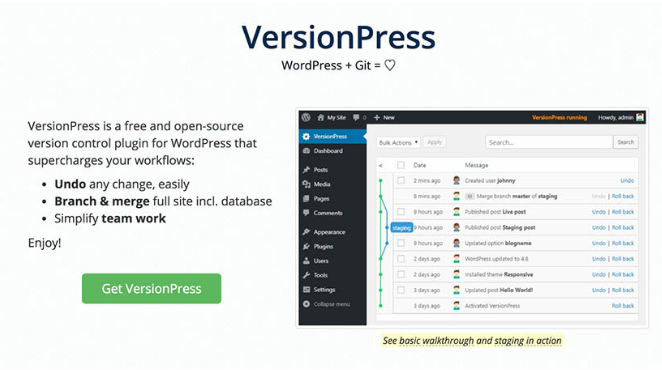Click the blue staging branch label
Screen dimensions: 662x370
coord(401,228)
